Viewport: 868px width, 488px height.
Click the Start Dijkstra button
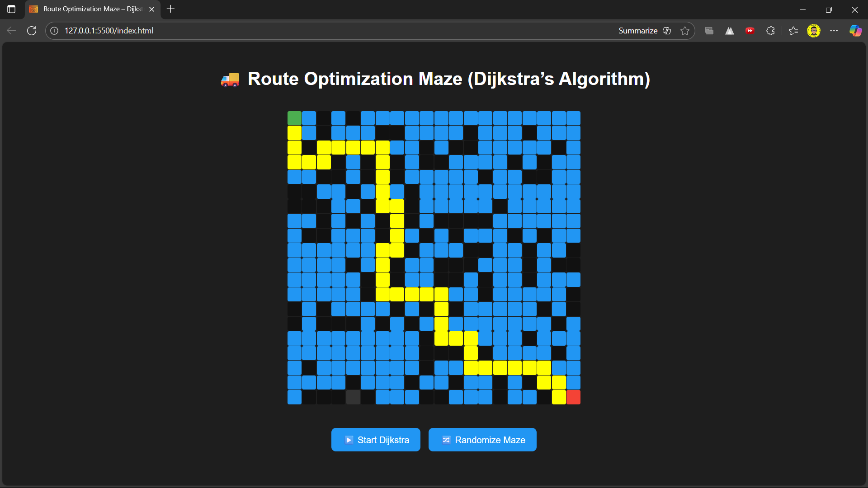(x=376, y=440)
